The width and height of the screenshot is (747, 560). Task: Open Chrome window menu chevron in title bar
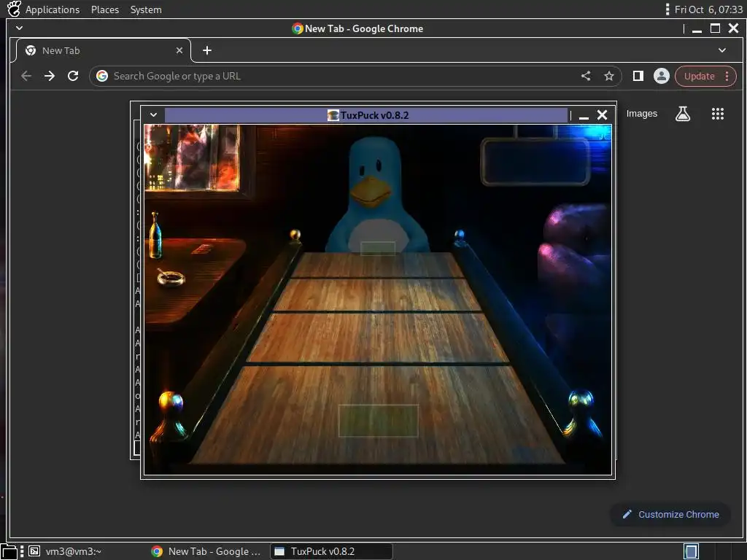pyautogui.click(x=19, y=28)
